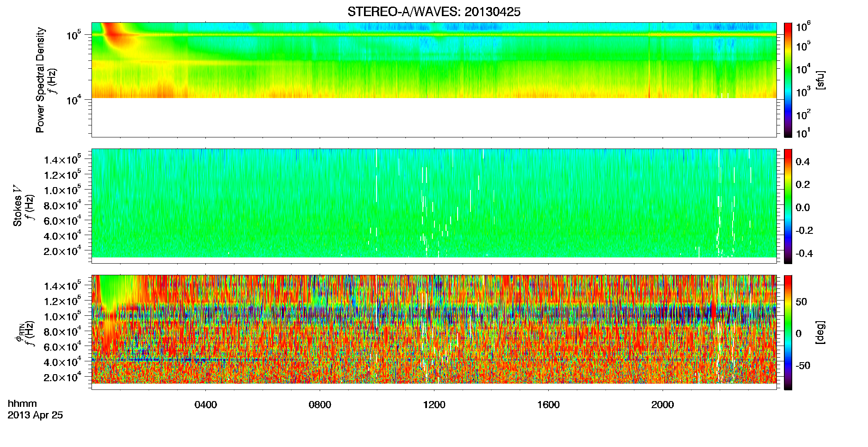The width and height of the screenshot is (868, 447).
Task: Click the hhmm axis label
Action: point(22,404)
